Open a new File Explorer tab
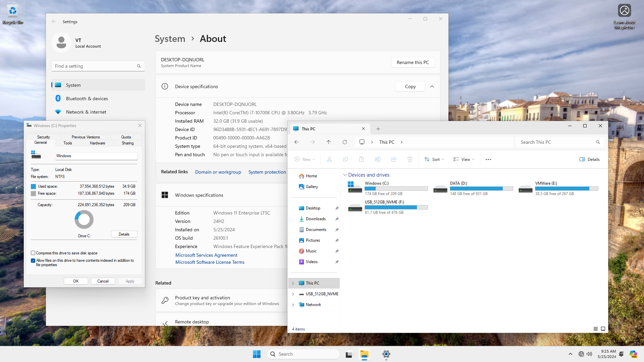This screenshot has width=644, height=362. tap(378, 129)
